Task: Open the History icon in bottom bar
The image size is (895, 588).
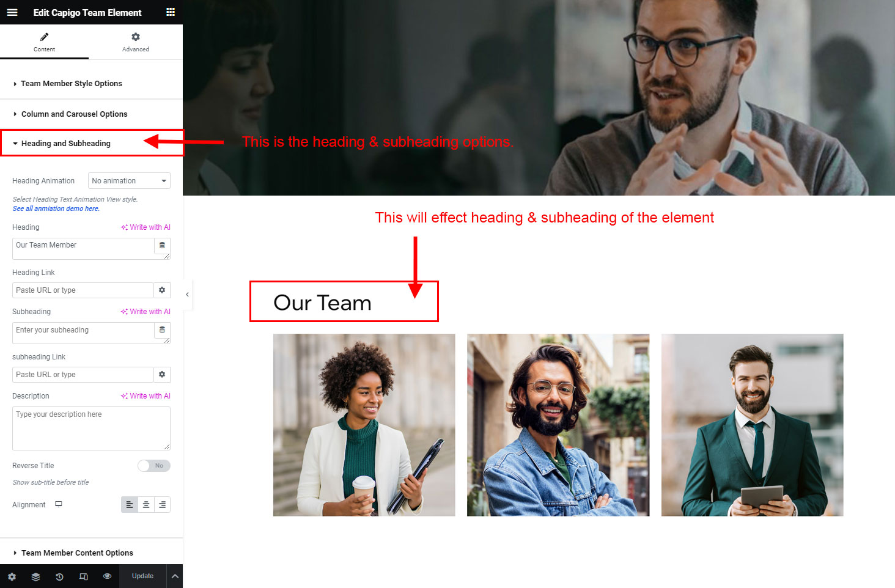Action: point(59,576)
